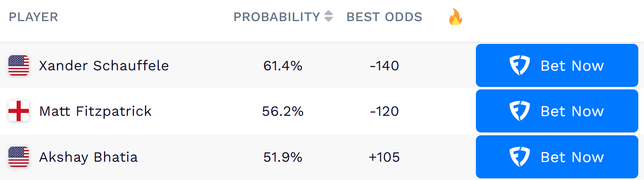Click the FanDuel shield logo in Schauffele's row
644x180 pixels.
pos(519,65)
